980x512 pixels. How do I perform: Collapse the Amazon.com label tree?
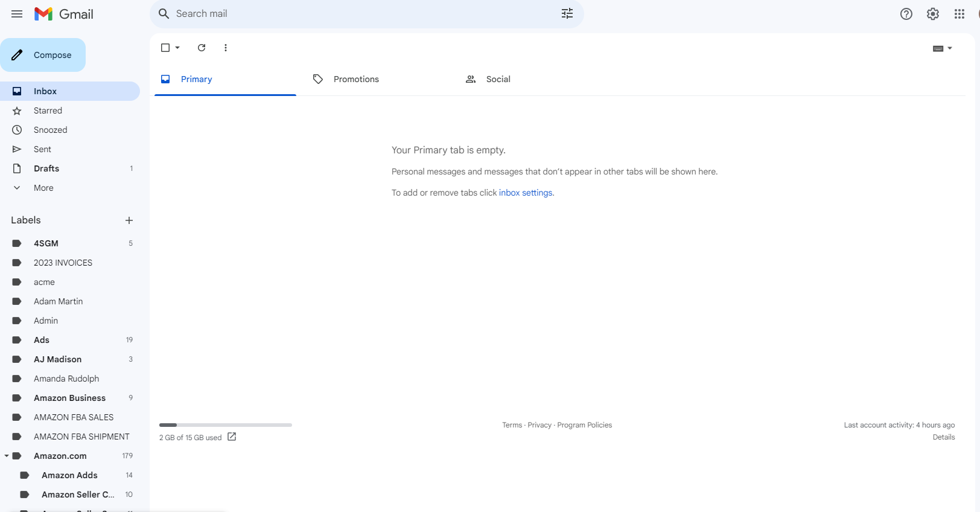point(7,456)
